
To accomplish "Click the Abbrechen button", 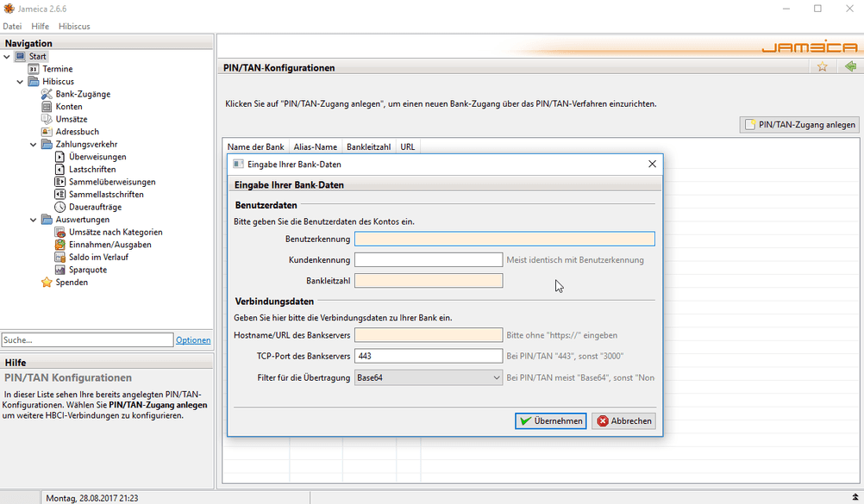I will (623, 420).
